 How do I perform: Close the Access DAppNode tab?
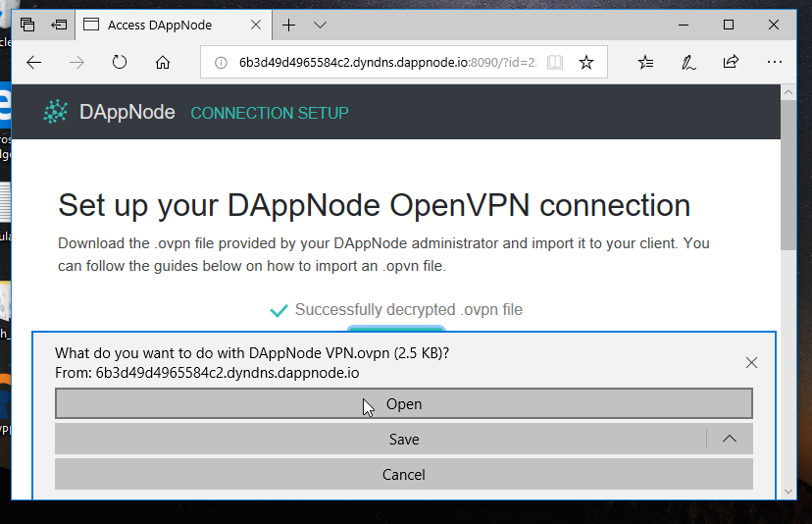[255, 25]
